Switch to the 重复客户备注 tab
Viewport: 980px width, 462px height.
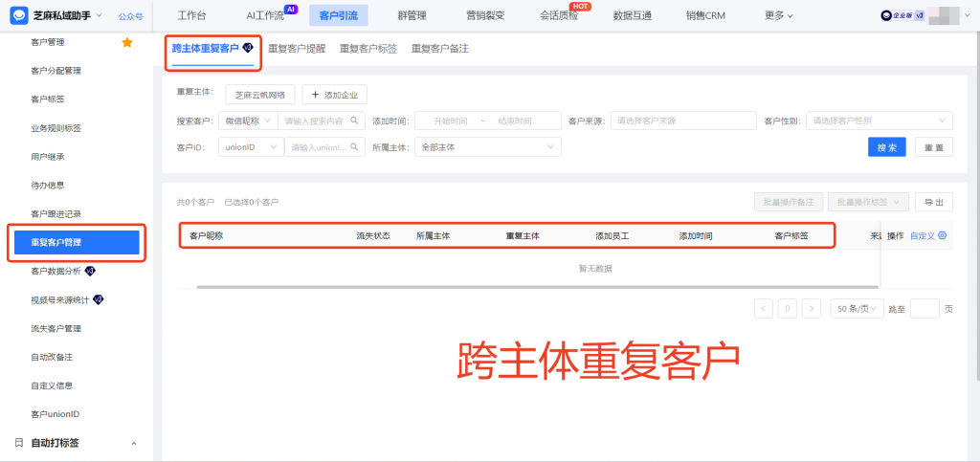coord(440,48)
